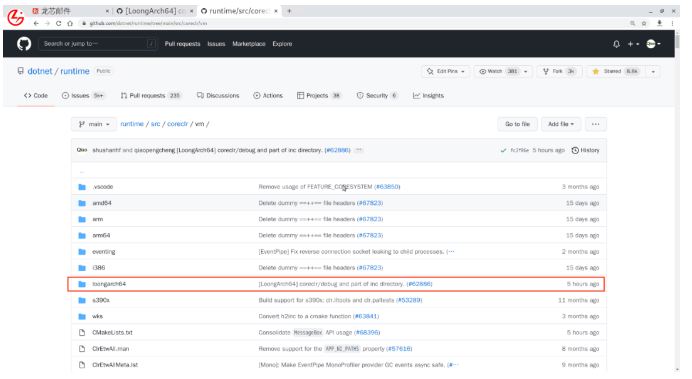692x379 pixels.
Task: View commit History
Action: pos(585,150)
